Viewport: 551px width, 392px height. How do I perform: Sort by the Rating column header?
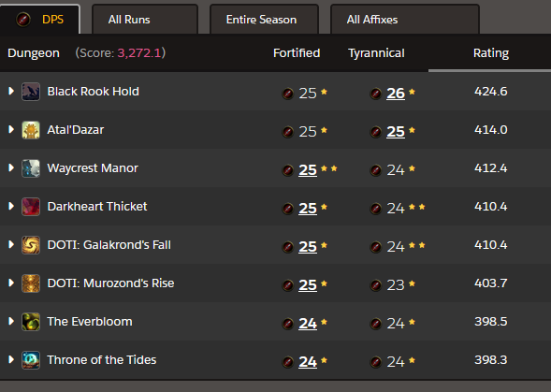pyautogui.click(x=491, y=53)
